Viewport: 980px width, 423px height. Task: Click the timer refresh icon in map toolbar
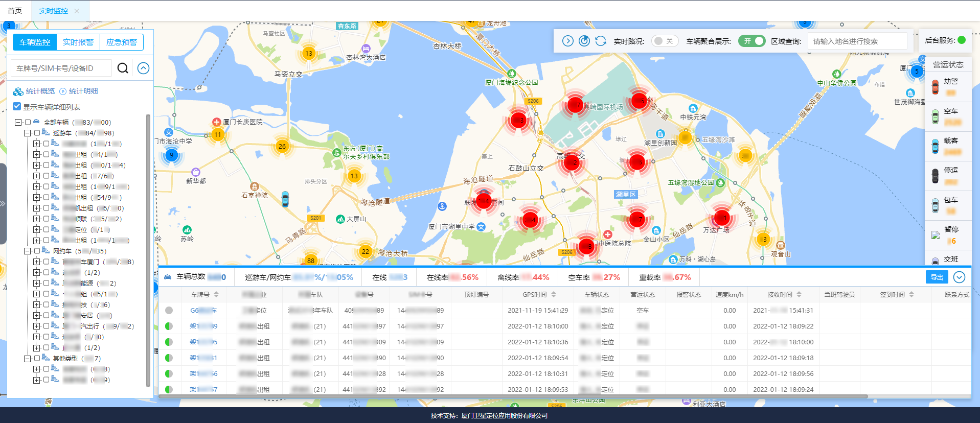(x=584, y=41)
